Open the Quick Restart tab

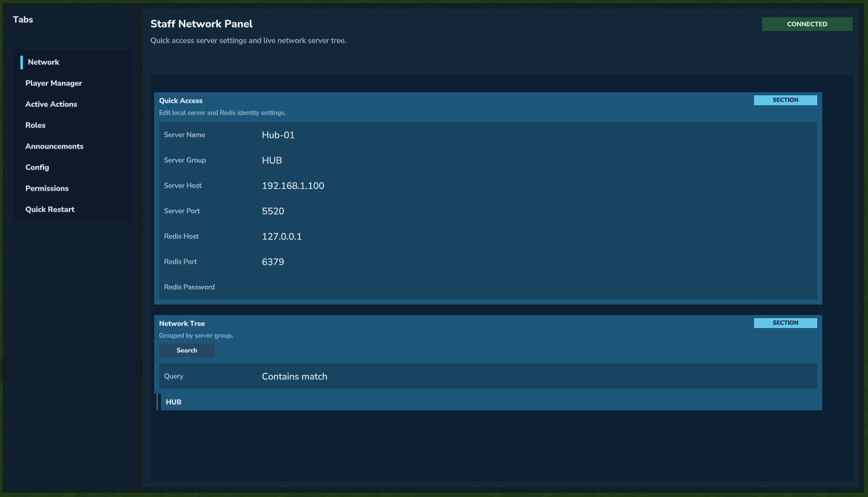pyautogui.click(x=50, y=210)
